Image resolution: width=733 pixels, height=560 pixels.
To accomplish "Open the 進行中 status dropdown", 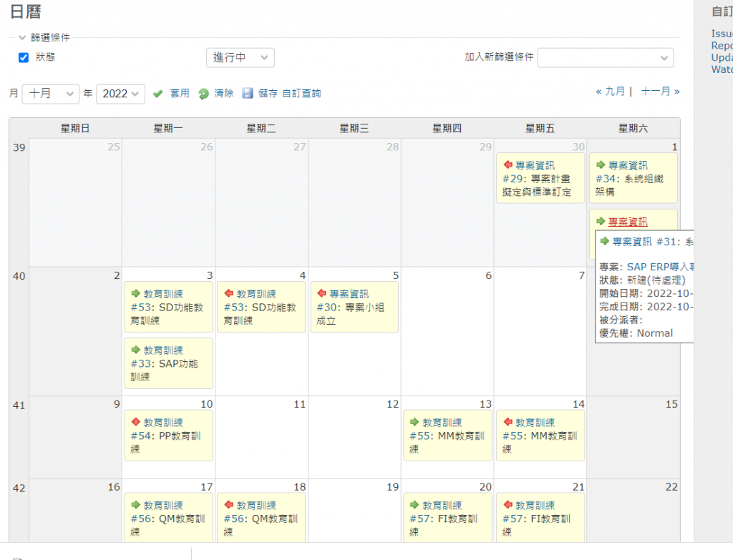I will tap(240, 58).
